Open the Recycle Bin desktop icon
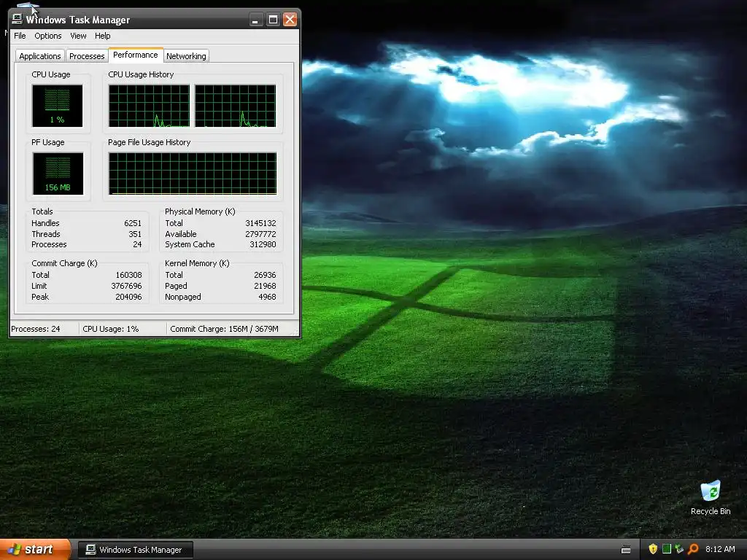This screenshot has width=747, height=560. click(x=711, y=497)
